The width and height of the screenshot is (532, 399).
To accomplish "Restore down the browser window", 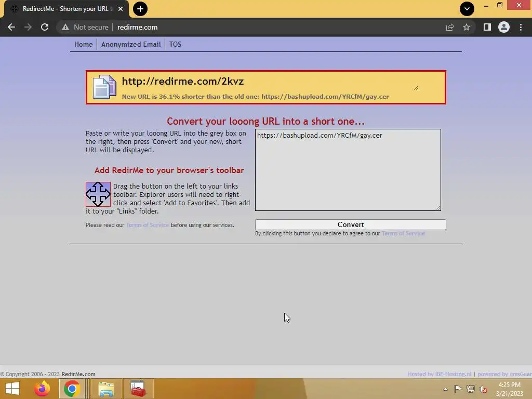I will tap(499, 5).
